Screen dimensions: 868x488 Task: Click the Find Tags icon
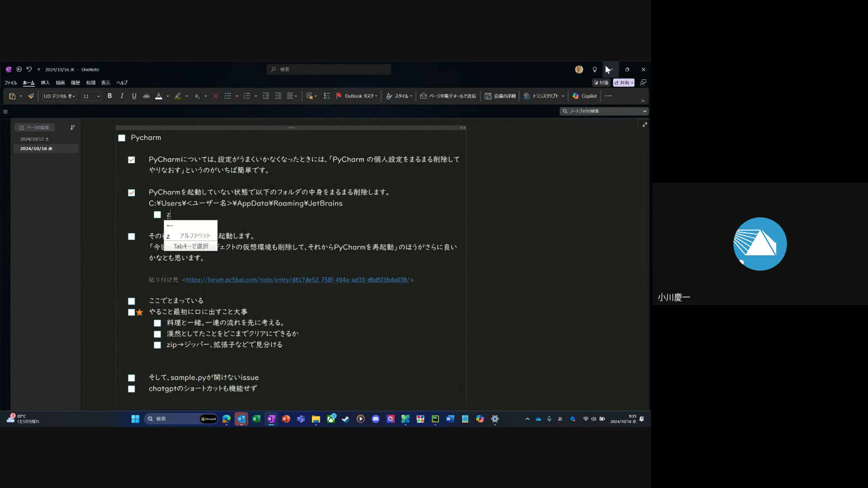(327, 96)
